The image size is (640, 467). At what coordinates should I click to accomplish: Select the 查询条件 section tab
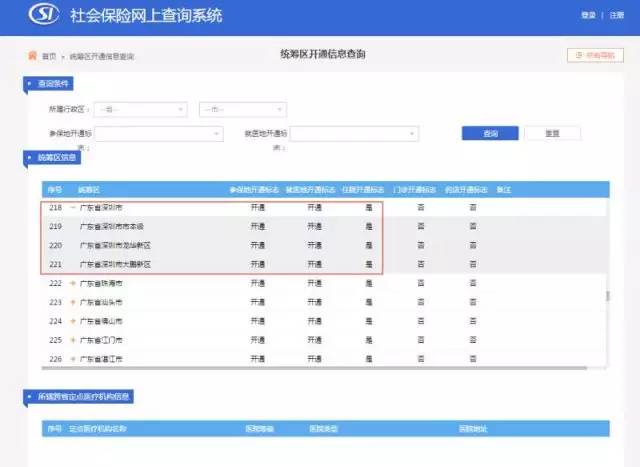coord(48,84)
